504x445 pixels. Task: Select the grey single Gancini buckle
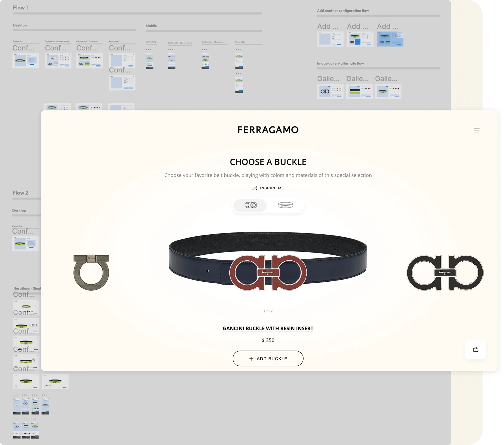91,272
